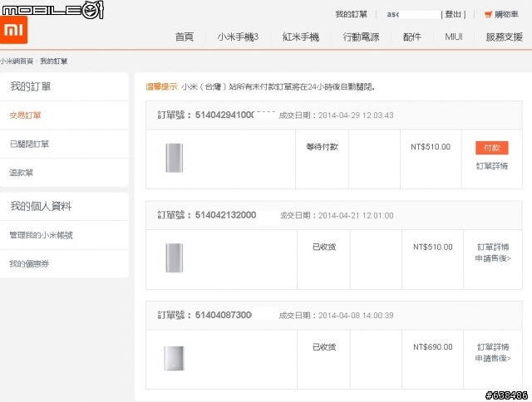The height and width of the screenshot is (402, 532).
Task: Click 申請售後 for the 2014-04-21 order
Action: coord(493,258)
